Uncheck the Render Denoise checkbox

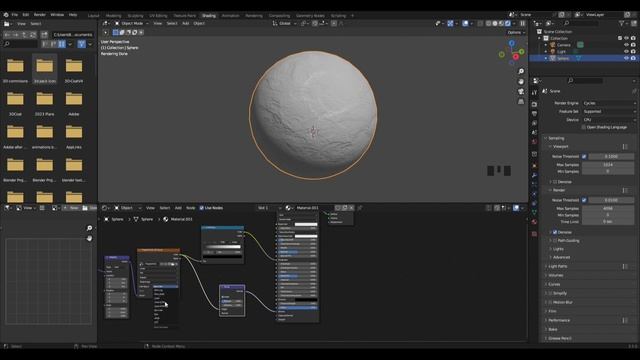pyautogui.click(x=555, y=232)
